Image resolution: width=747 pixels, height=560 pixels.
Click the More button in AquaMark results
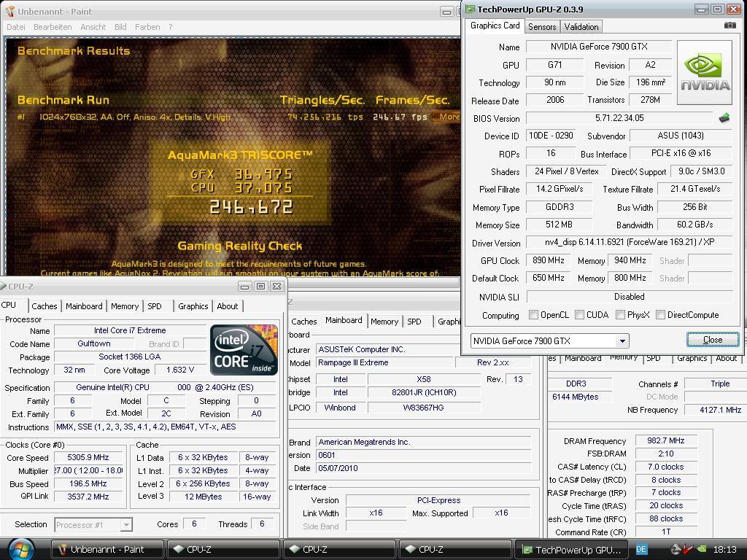tap(447, 117)
